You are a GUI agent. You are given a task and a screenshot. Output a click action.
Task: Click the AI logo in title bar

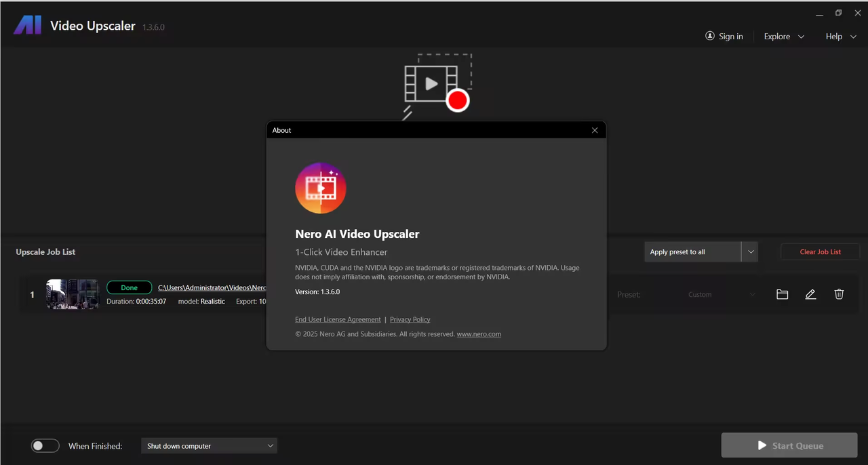(28, 26)
